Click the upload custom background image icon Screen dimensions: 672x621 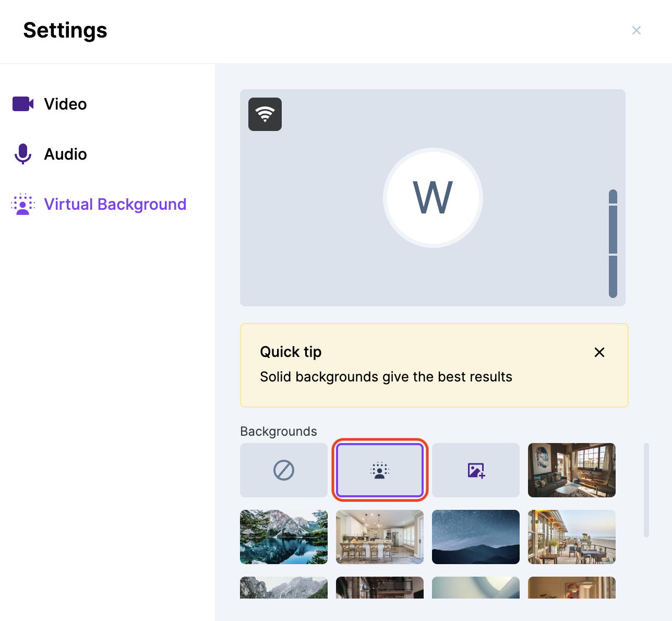click(475, 470)
